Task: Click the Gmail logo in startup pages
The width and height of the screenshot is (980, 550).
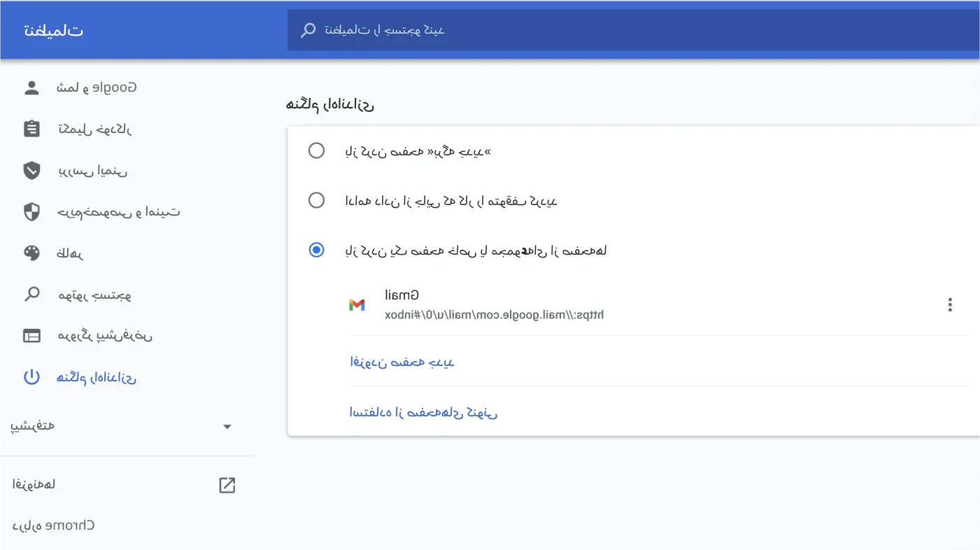Action: tap(357, 305)
